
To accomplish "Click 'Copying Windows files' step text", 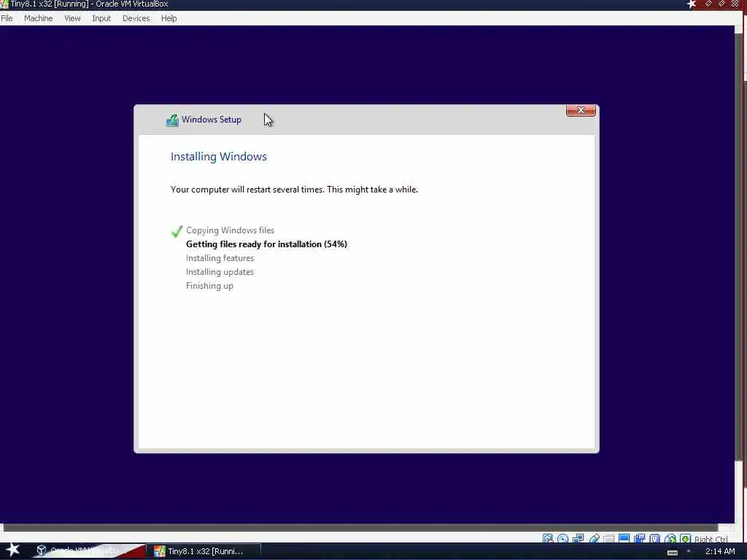I will pos(230,230).
